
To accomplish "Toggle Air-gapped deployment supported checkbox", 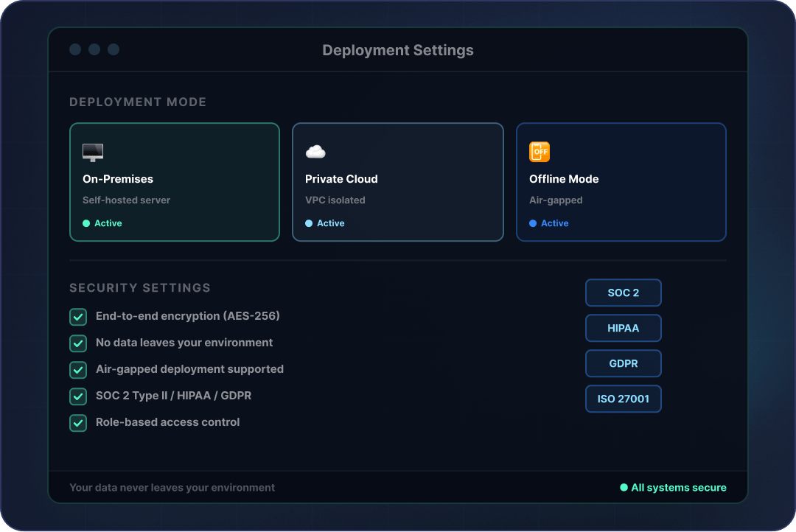I will pyautogui.click(x=78, y=370).
